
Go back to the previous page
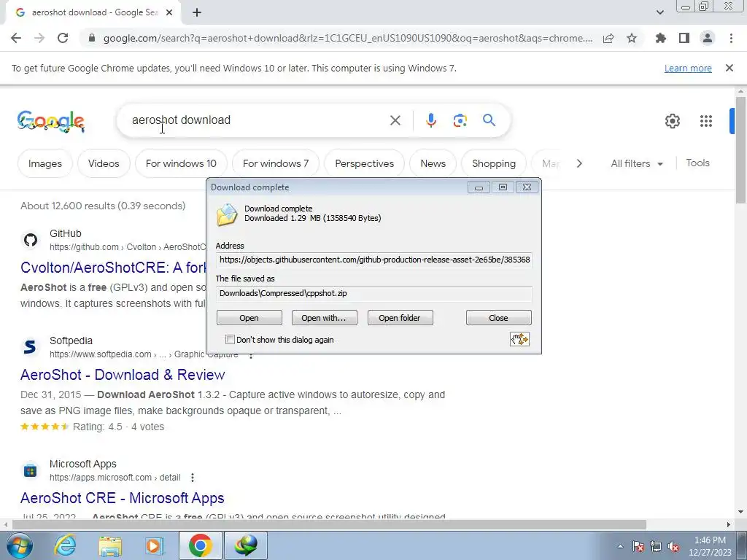pyautogui.click(x=16, y=38)
